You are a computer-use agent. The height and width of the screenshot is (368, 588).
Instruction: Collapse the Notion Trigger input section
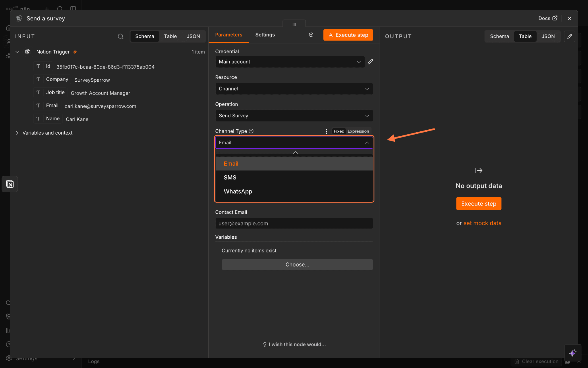[x=17, y=52]
